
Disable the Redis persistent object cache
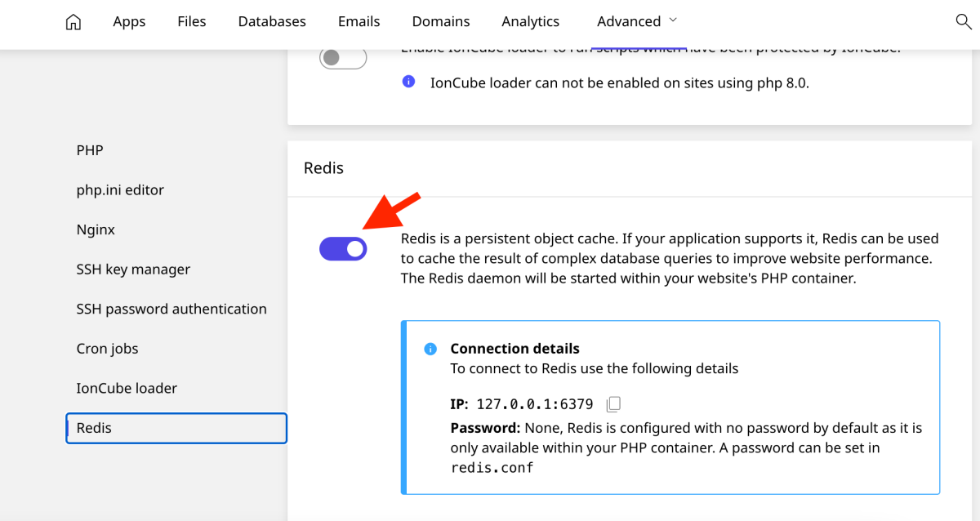click(343, 248)
